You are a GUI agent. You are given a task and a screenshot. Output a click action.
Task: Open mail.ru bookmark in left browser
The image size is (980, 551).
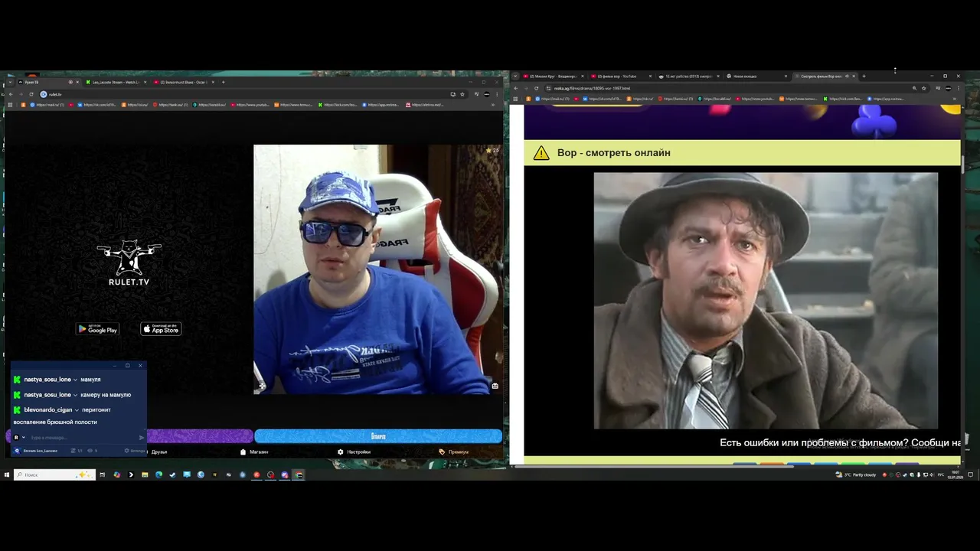tap(47, 105)
